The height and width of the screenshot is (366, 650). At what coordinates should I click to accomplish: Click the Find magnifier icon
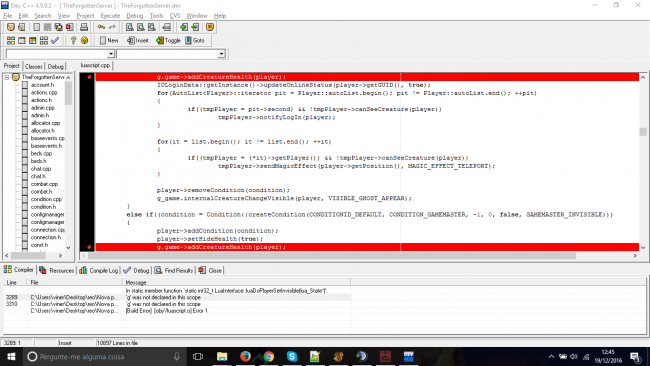pos(130,27)
